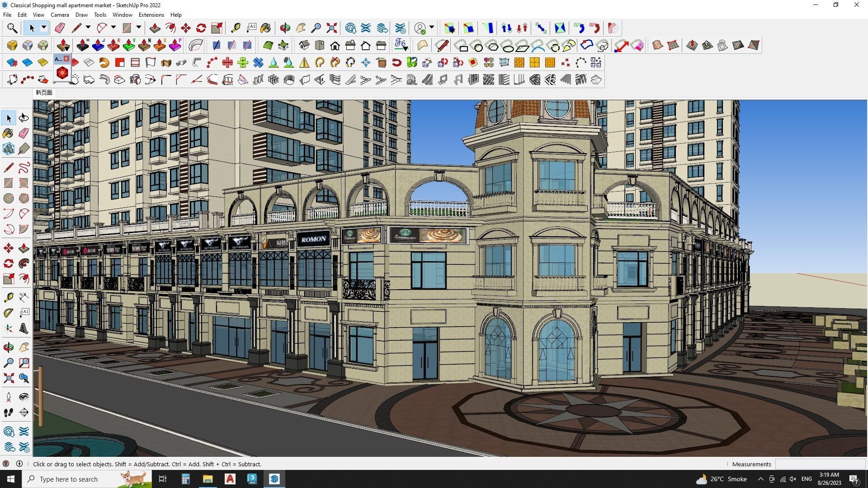The image size is (868, 488).
Task: Choose the Polygon tool in left toolbar
Action: [24, 198]
